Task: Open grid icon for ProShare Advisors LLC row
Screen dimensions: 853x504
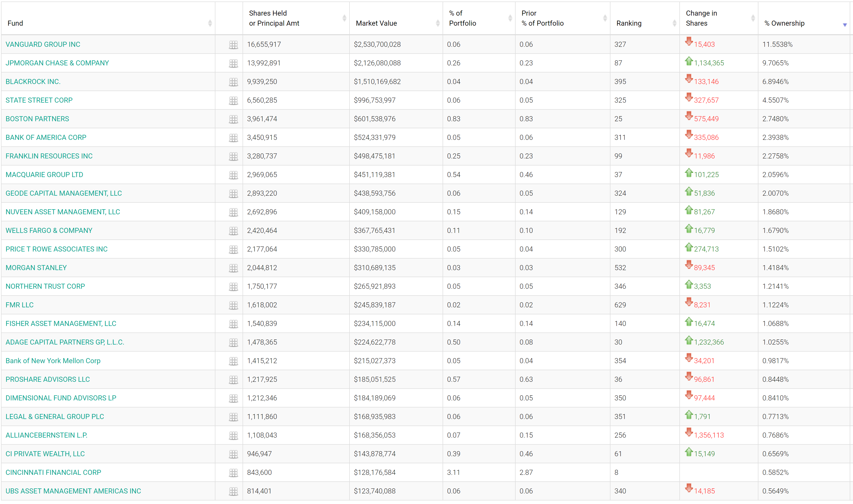Action: click(x=233, y=380)
